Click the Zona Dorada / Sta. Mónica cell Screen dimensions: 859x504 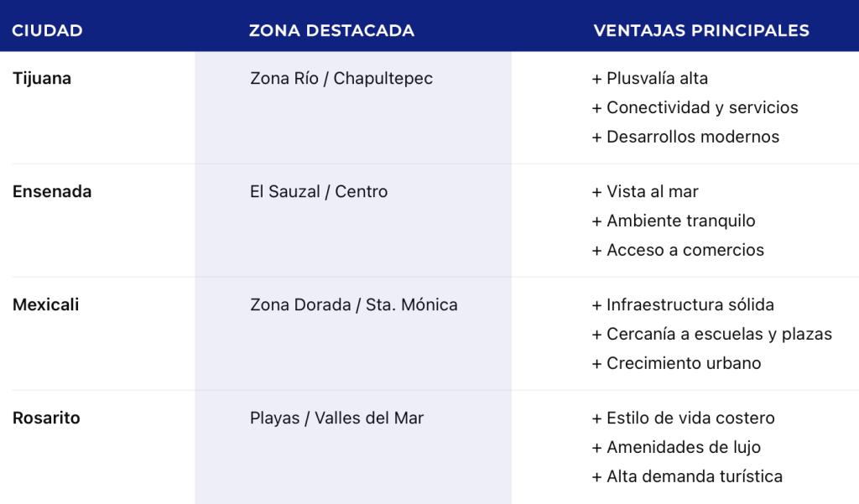[x=354, y=305]
